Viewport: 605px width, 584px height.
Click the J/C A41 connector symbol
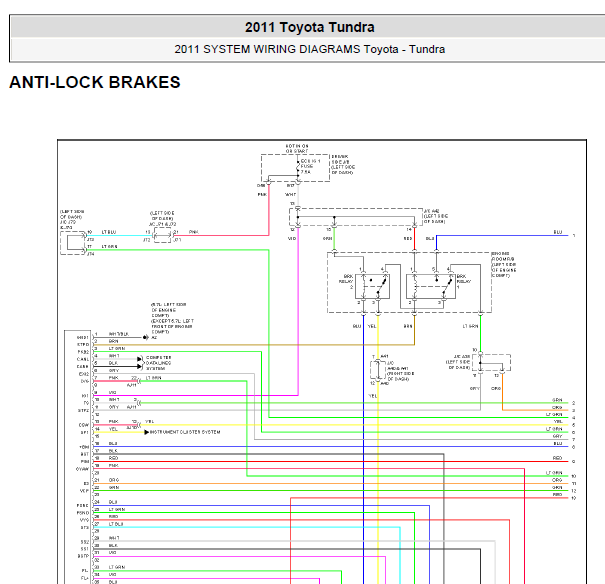(378, 370)
